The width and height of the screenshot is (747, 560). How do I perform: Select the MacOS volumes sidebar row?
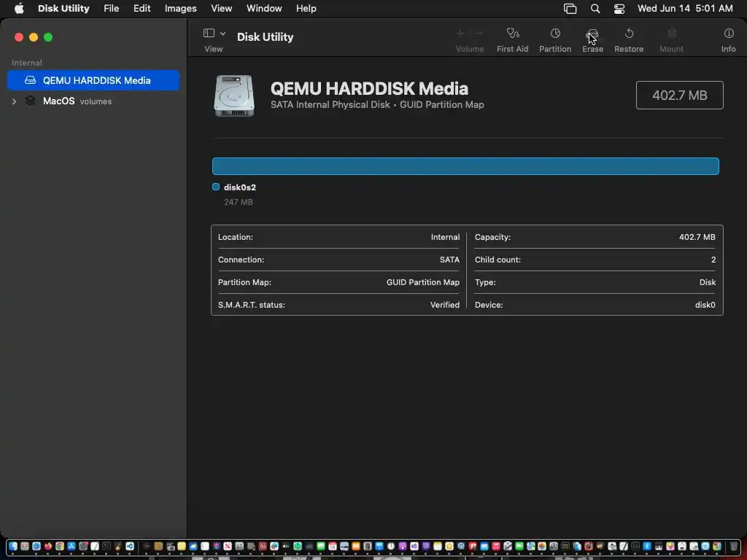click(93, 101)
